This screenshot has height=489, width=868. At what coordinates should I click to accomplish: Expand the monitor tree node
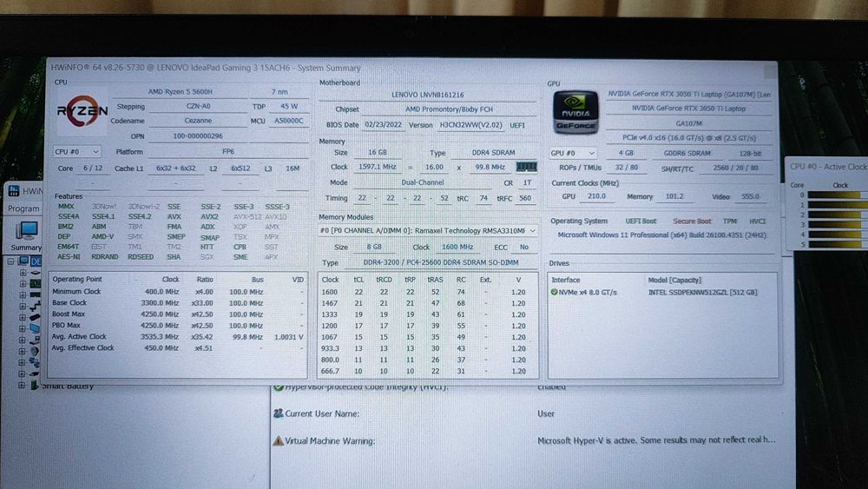click(23, 328)
